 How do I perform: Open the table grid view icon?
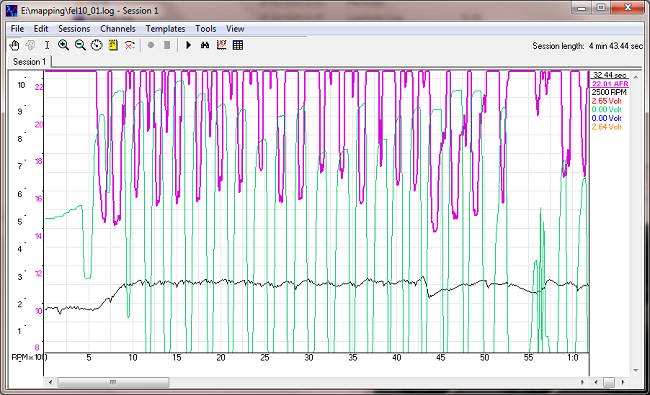238,45
